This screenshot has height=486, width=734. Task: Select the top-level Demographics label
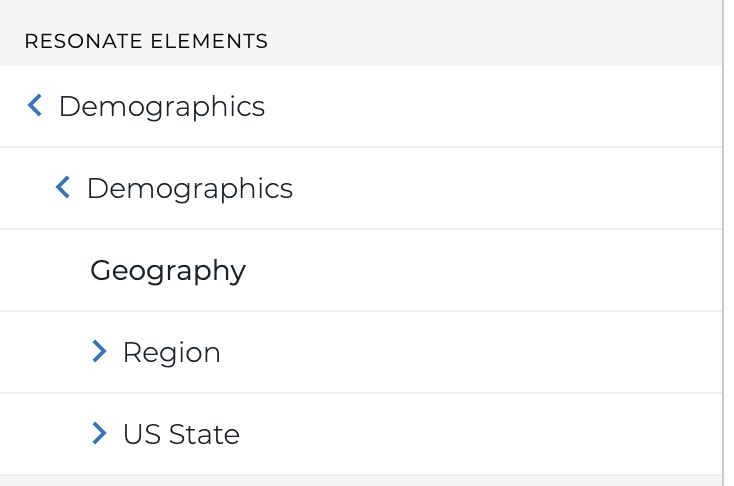161,107
